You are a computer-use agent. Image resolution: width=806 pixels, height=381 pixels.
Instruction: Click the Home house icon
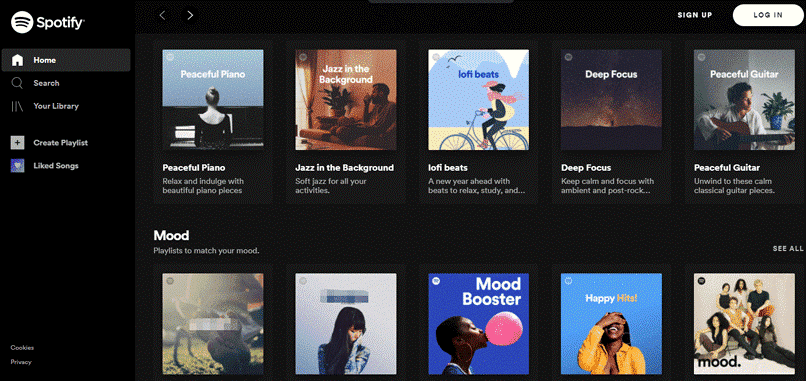pos(17,60)
